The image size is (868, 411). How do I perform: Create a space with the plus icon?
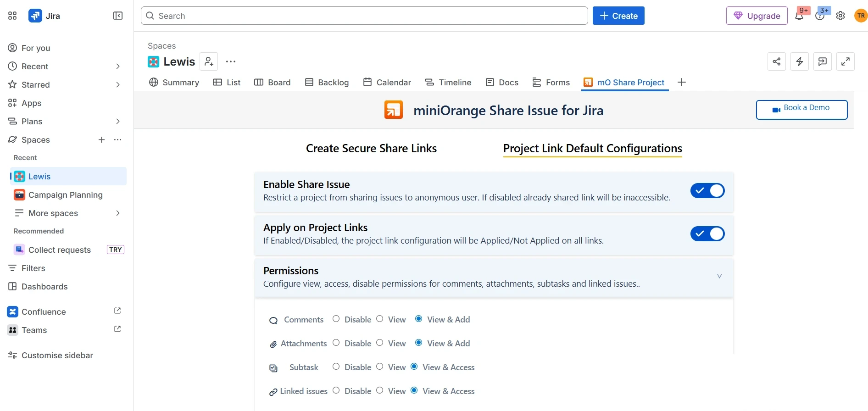pos(102,139)
